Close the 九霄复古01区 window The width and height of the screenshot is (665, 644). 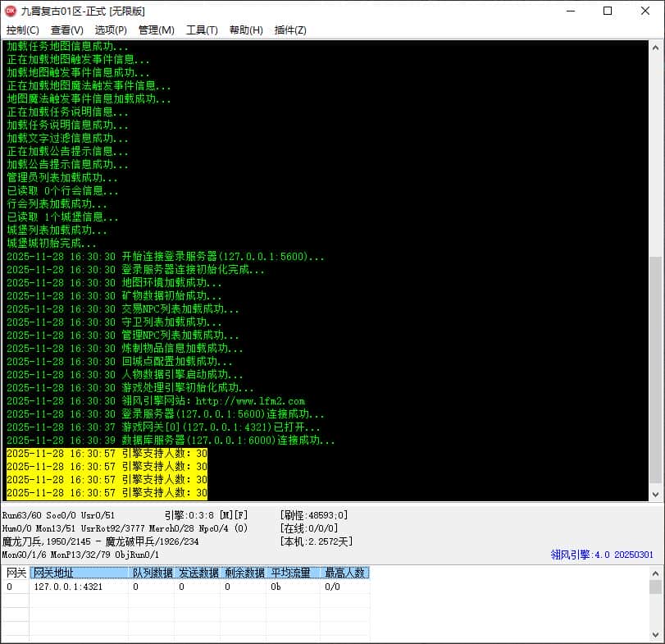pyautogui.click(x=645, y=11)
